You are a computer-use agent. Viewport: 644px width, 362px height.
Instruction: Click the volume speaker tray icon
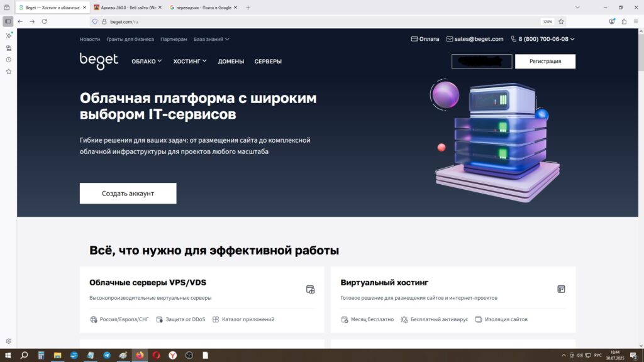579,356
